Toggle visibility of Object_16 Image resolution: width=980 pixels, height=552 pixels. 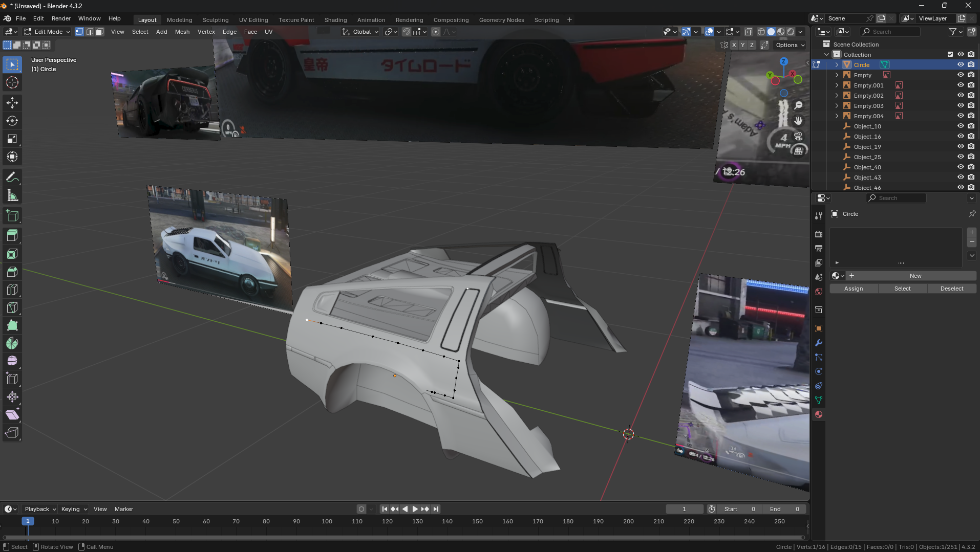coord(961,137)
